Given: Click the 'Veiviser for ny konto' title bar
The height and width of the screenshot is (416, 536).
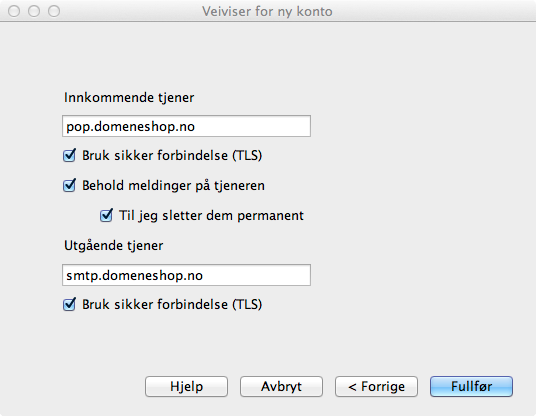Looking at the screenshot, I should (267, 11).
